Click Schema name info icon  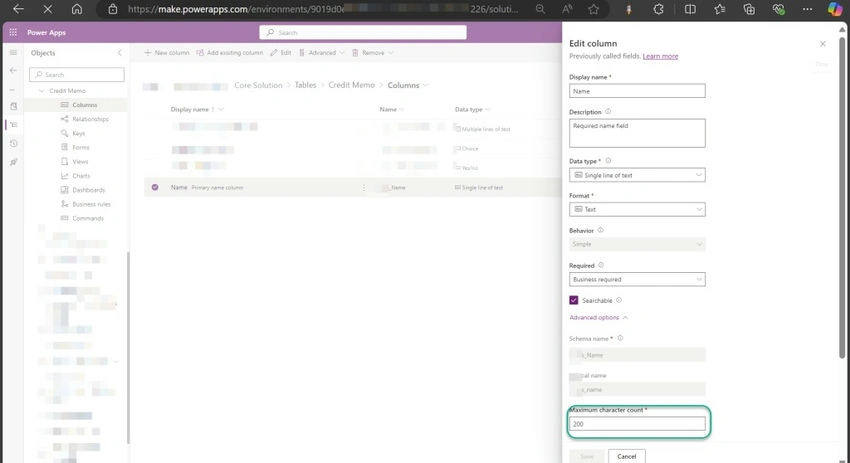pyautogui.click(x=620, y=338)
